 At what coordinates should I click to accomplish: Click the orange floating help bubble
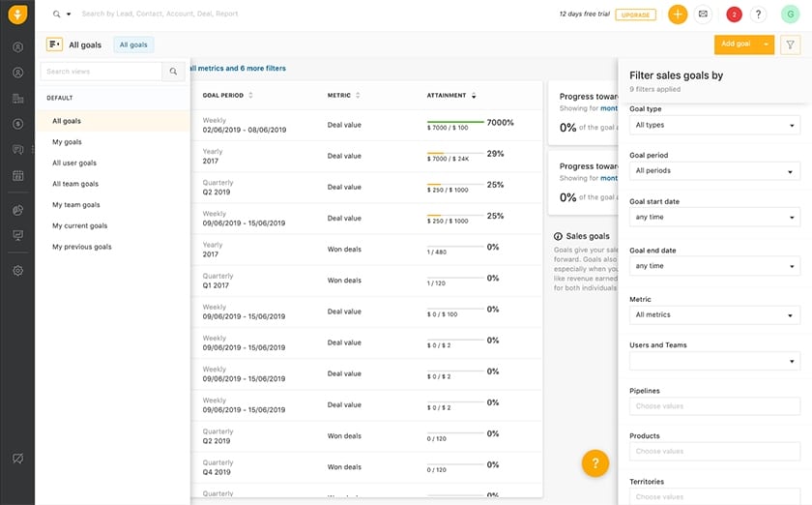595,463
